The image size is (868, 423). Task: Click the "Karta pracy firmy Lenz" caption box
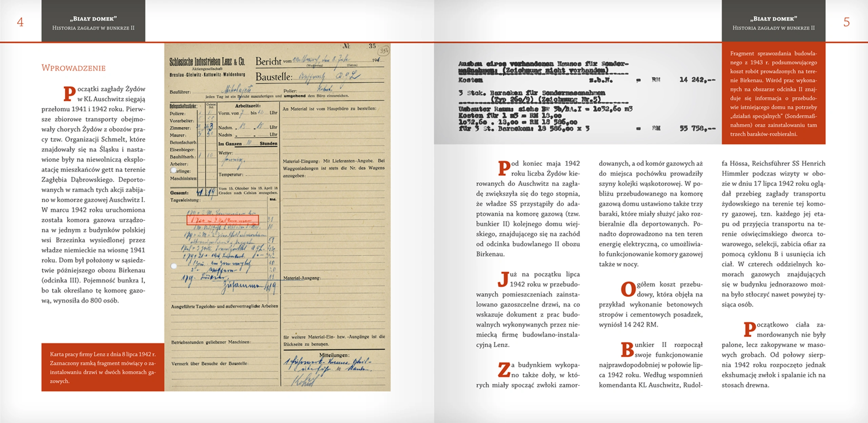tap(103, 367)
